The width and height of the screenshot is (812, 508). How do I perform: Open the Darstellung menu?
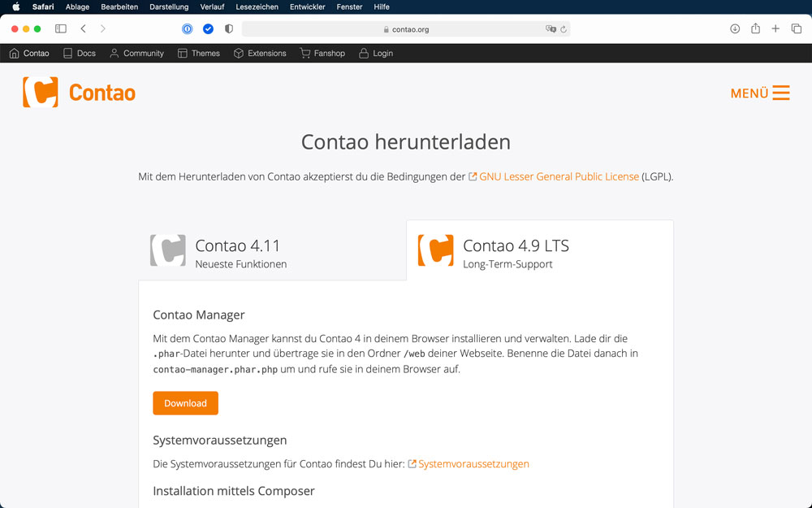169,7
